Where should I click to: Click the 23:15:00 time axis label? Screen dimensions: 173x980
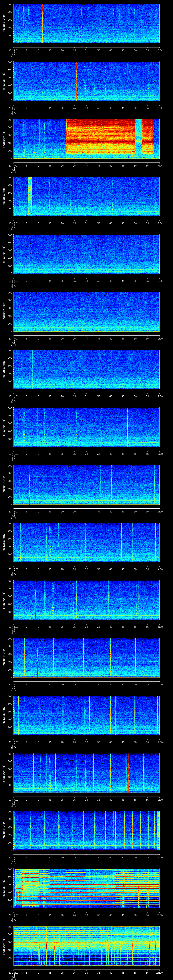[x=13, y=684]
